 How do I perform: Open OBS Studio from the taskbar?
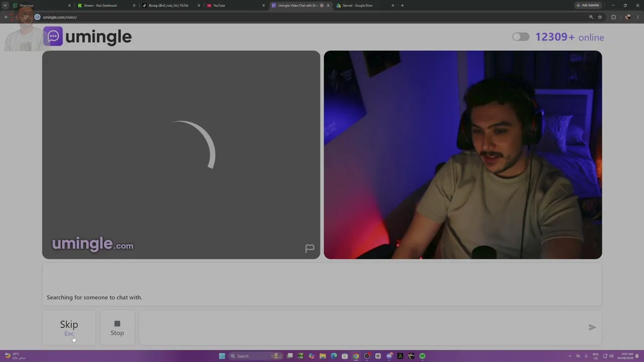click(367, 356)
